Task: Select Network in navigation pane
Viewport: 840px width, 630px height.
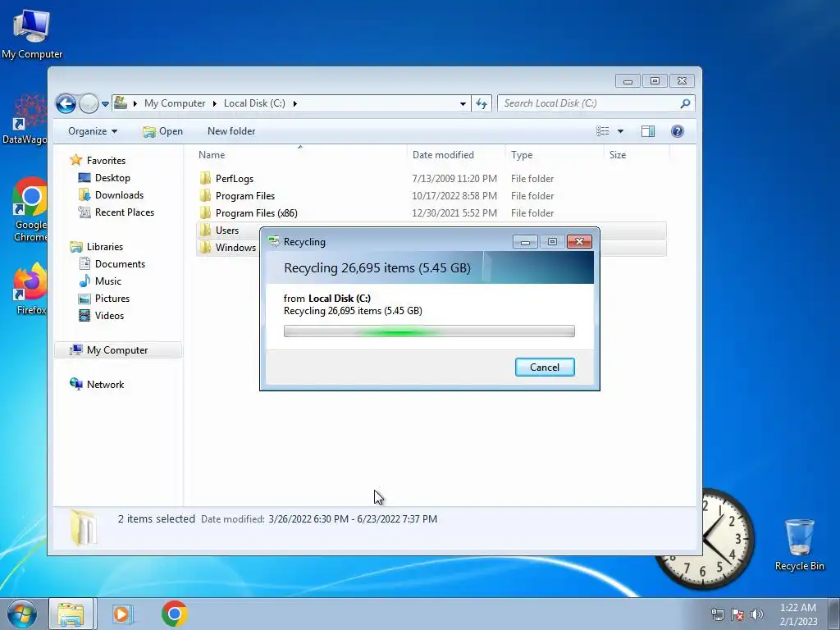Action: point(105,385)
